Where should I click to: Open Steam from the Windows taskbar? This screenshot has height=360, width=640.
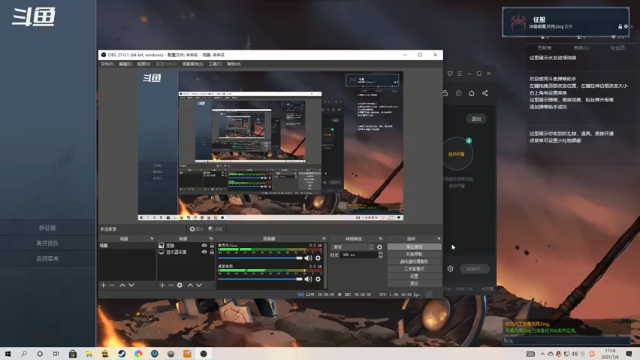pos(122,354)
